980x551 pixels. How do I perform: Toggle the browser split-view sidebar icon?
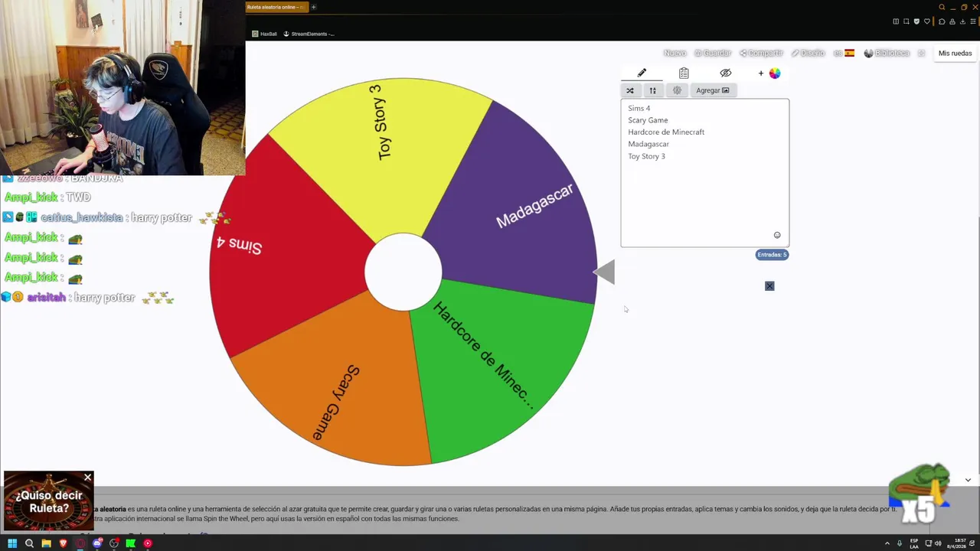896,21
